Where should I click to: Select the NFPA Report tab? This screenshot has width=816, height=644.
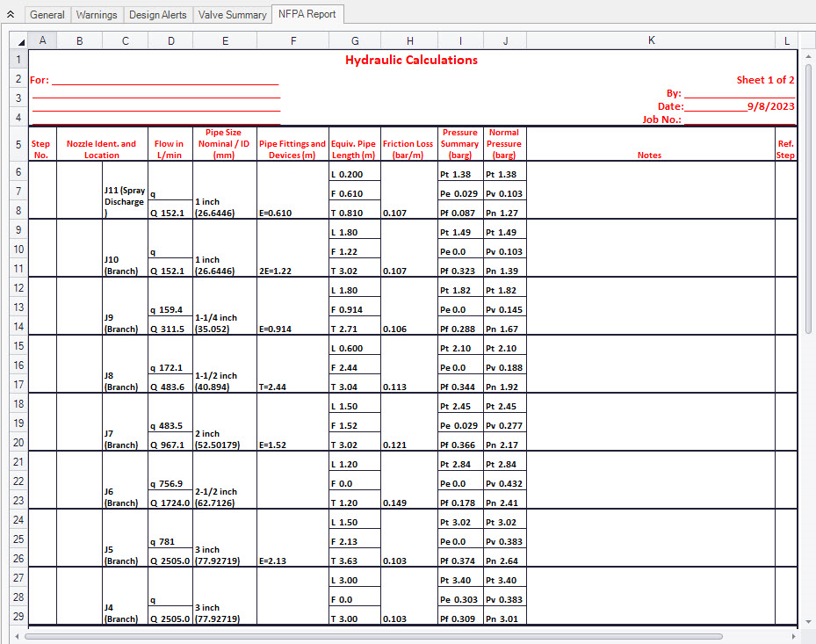coord(307,15)
